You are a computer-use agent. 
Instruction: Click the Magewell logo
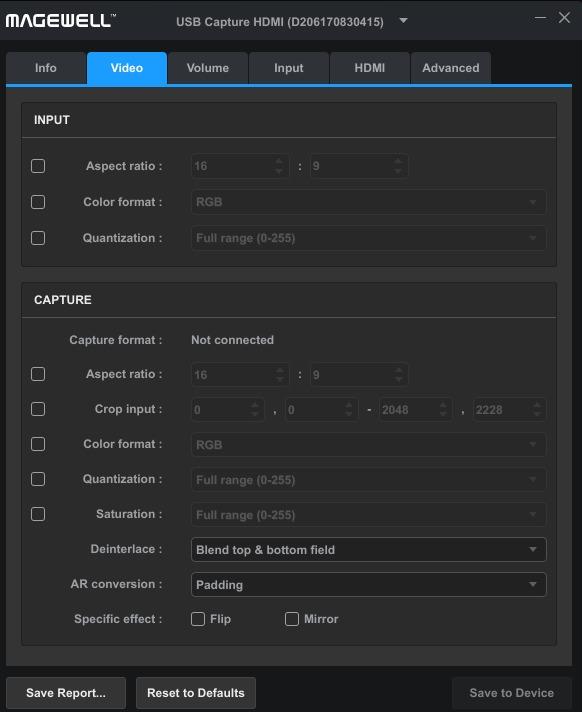coord(61,20)
